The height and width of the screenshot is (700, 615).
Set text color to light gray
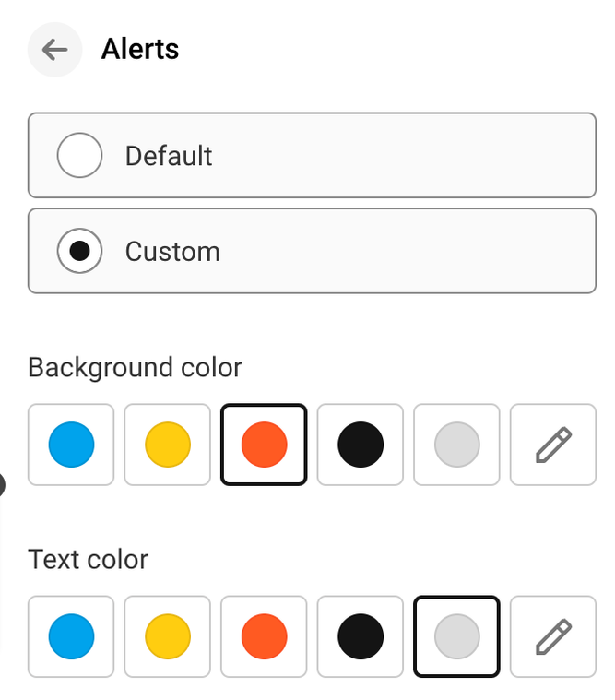pos(456,636)
